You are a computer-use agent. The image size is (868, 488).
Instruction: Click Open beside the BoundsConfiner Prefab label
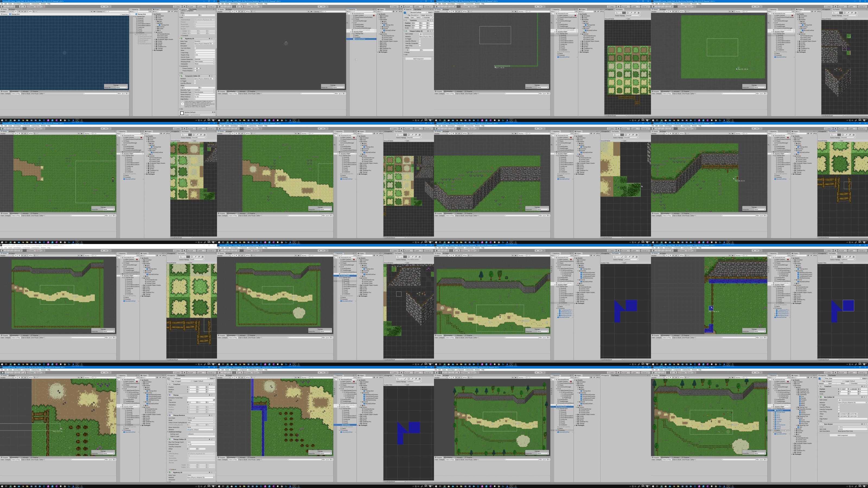[x=412, y=18]
